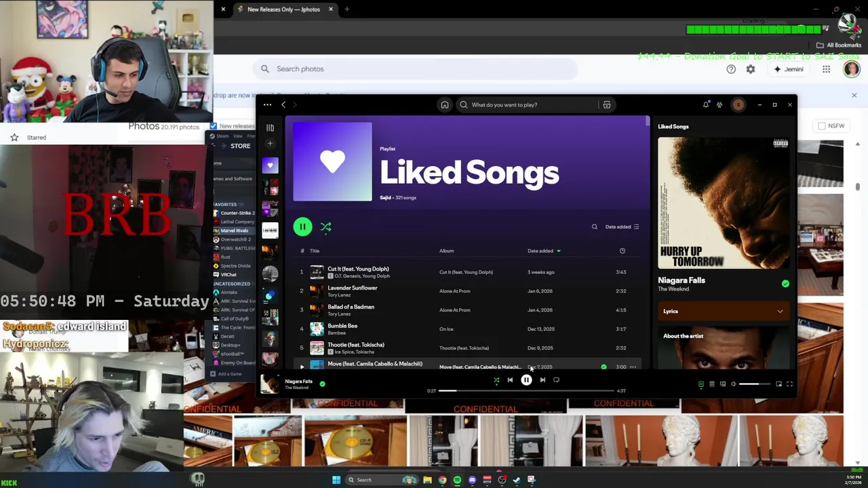
Task: Open the Gemini button in the browser
Action: click(x=789, y=69)
